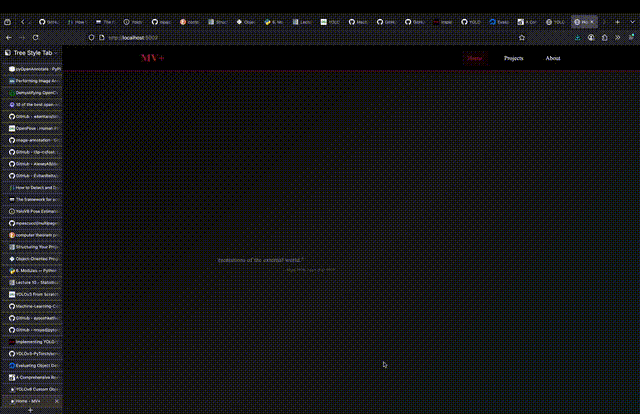640x414 pixels.
Task: Open the About nav link
Action: pyautogui.click(x=553, y=58)
